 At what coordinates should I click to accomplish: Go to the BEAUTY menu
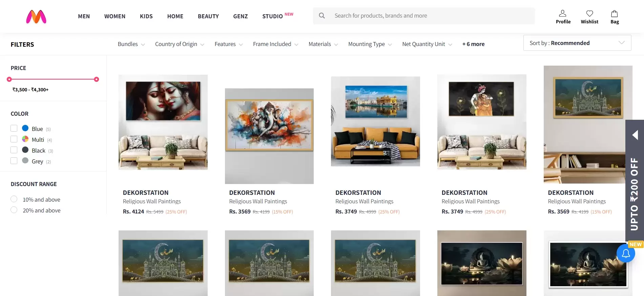[208, 16]
